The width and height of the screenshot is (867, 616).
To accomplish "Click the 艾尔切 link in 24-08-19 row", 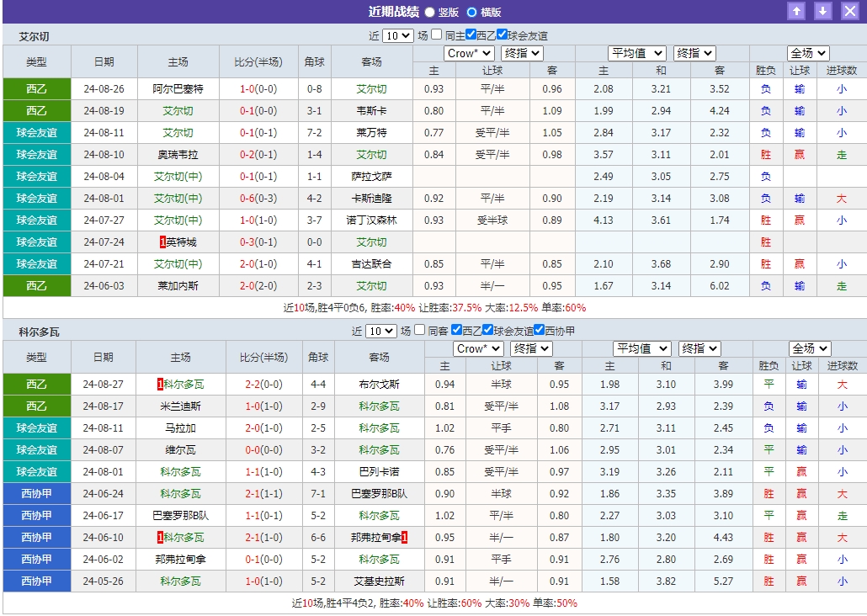I will (x=178, y=110).
